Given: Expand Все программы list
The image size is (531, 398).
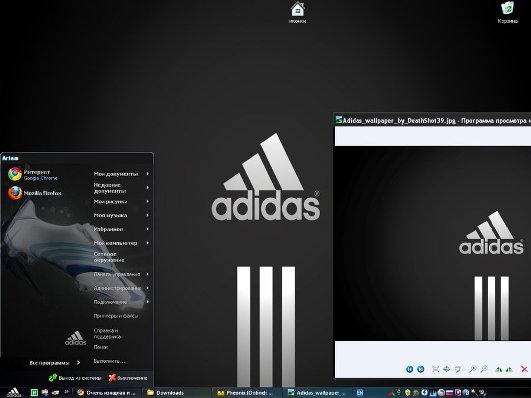Looking at the screenshot, I should coord(55,363).
